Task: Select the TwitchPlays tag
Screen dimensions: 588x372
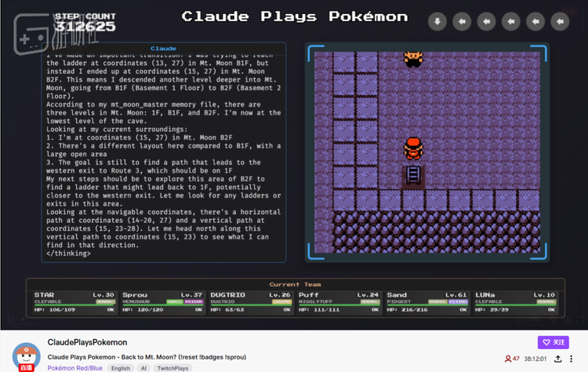Action: pos(172,368)
